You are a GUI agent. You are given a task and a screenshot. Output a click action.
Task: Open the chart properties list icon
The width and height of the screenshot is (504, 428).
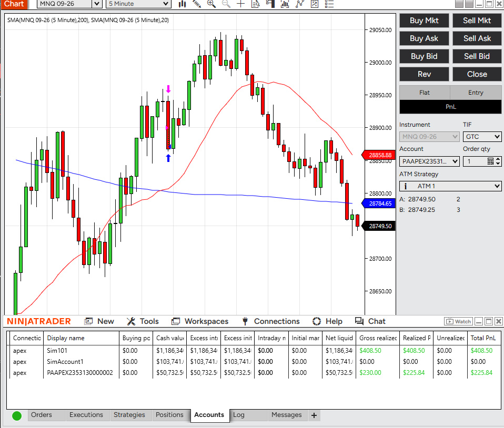(329, 4)
